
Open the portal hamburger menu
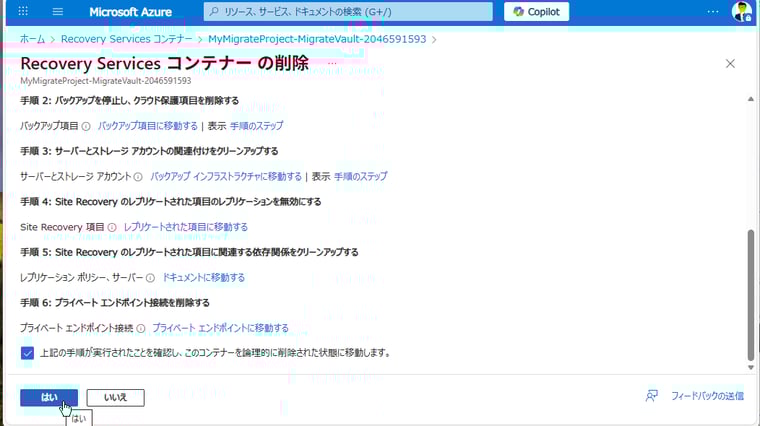tap(58, 11)
